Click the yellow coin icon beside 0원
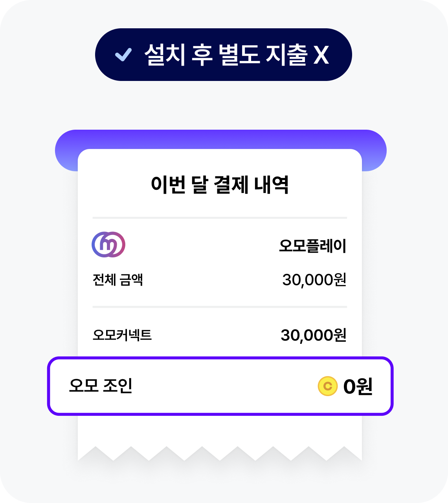This screenshot has height=503, width=448. pos(327,386)
